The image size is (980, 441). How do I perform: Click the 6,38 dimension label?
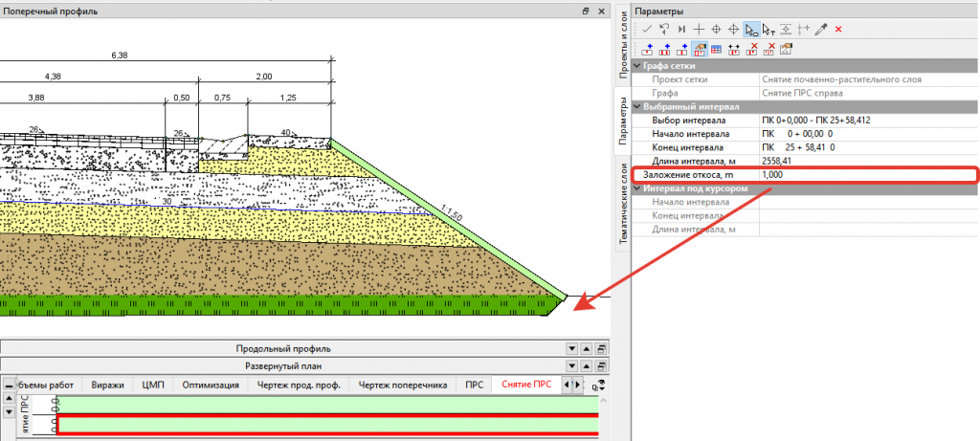tap(119, 55)
